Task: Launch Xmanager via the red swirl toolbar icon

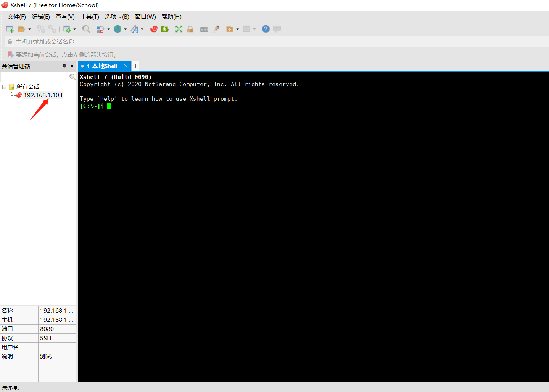Action: click(154, 29)
